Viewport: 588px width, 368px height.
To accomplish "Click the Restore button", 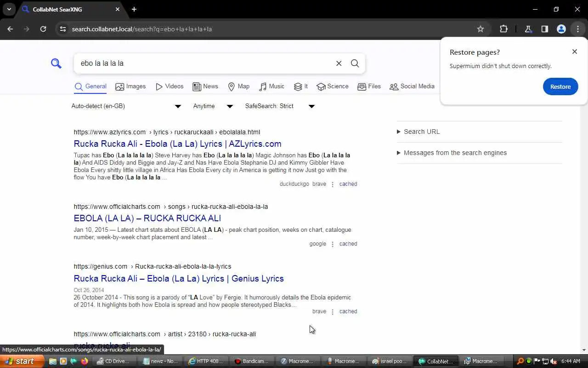I will [560, 86].
